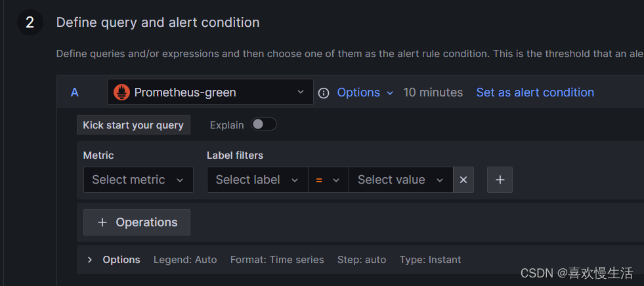Remove the label filter with X icon
Screen dimensions: 644x286
tap(463, 180)
